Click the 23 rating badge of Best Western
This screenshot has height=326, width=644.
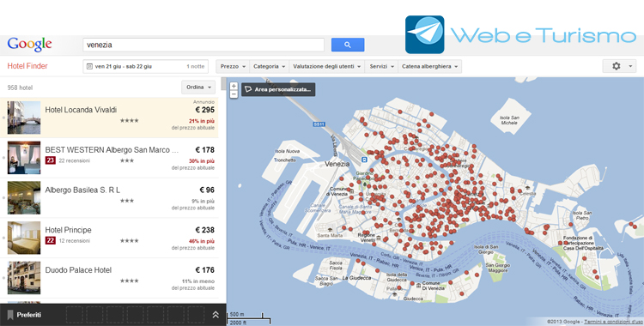[x=50, y=160]
